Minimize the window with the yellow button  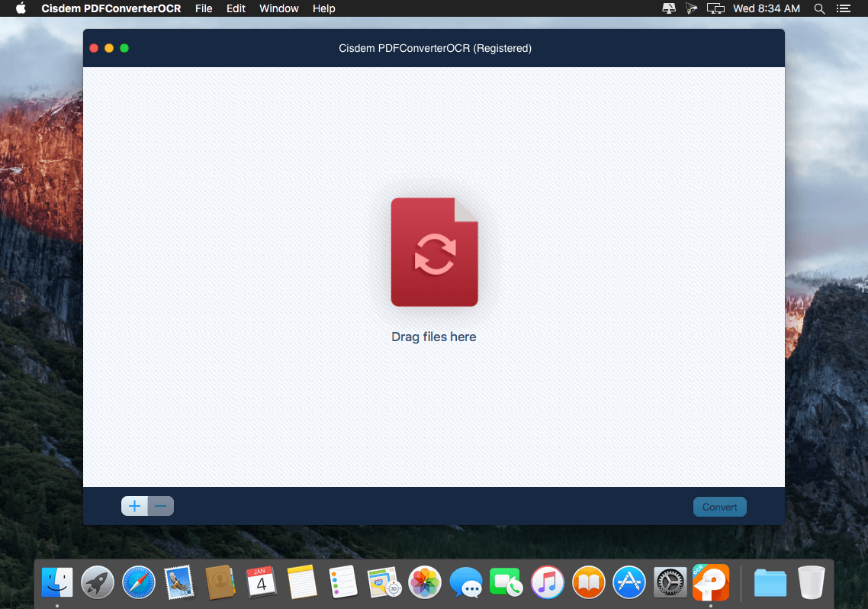click(109, 48)
